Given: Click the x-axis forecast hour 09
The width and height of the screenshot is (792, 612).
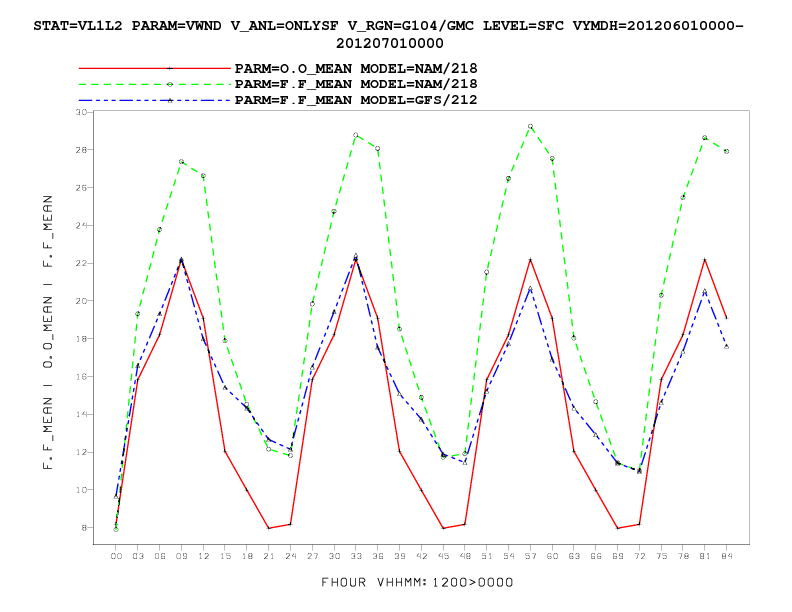Looking at the screenshot, I should pos(181,556).
